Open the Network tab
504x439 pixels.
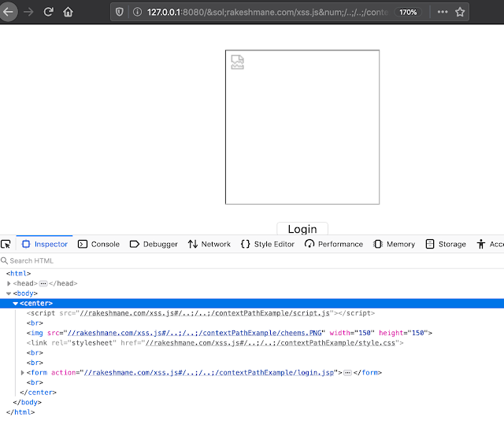tap(209, 245)
